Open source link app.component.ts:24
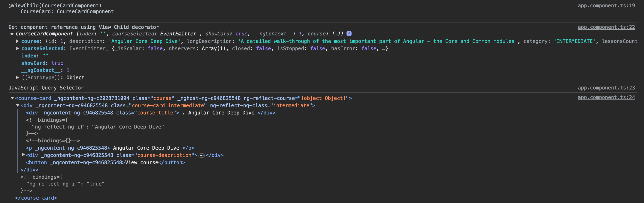The width and height of the screenshot is (644, 203). tap(606, 97)
